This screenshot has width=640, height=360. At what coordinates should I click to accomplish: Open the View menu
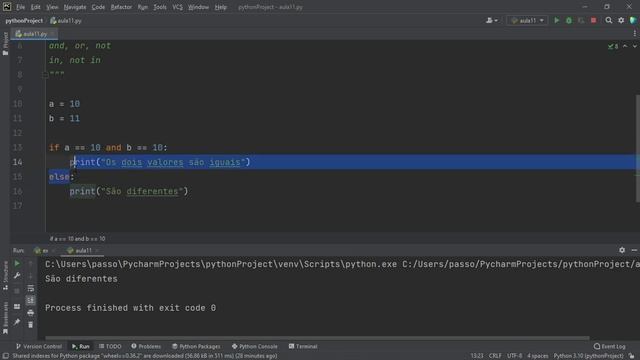point(52,7)
